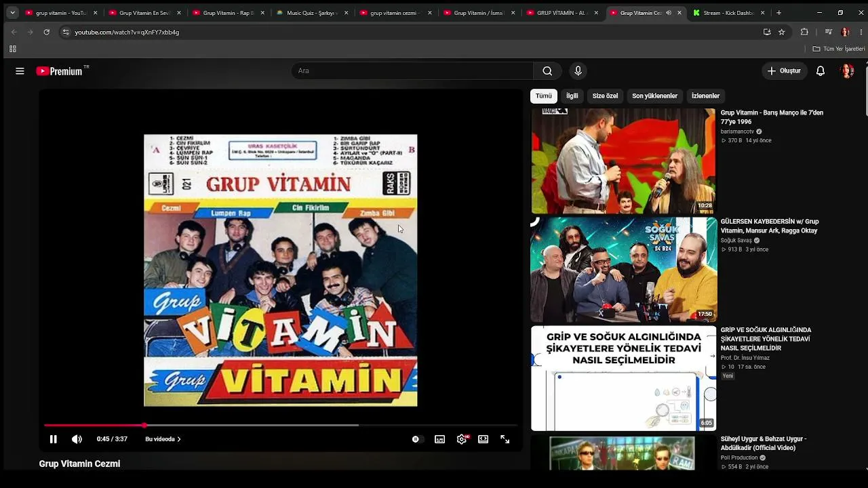Switch to the 'Grup Vitamin / İsmail' tab

point(479,13)
